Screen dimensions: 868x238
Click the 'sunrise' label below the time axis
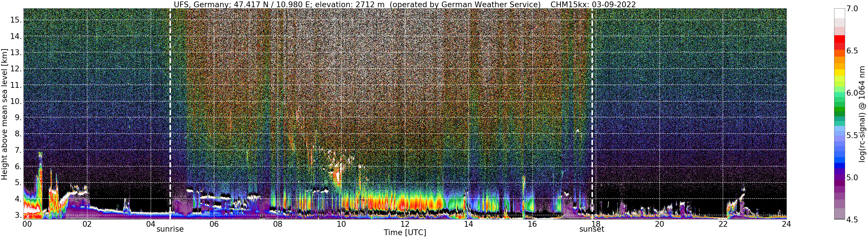(170, 229)
